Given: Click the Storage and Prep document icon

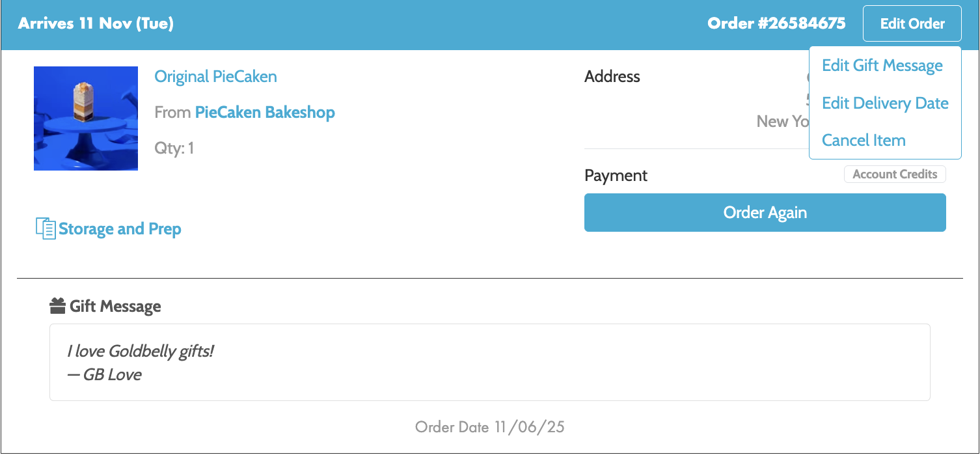Looking at the screenshot, I should pyautogui.click(x=46, y=228).
